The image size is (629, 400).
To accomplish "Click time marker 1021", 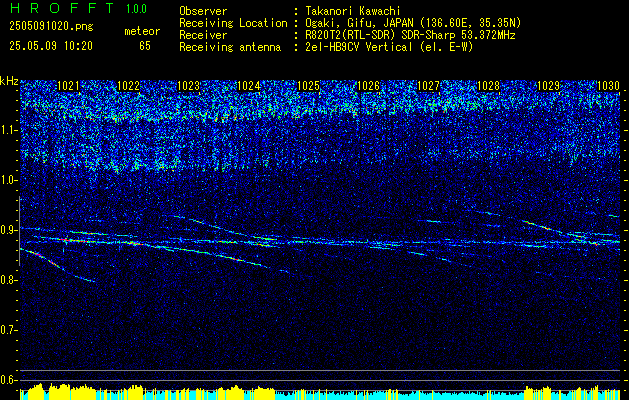I will pyautogui.click(x=68, y=85).
